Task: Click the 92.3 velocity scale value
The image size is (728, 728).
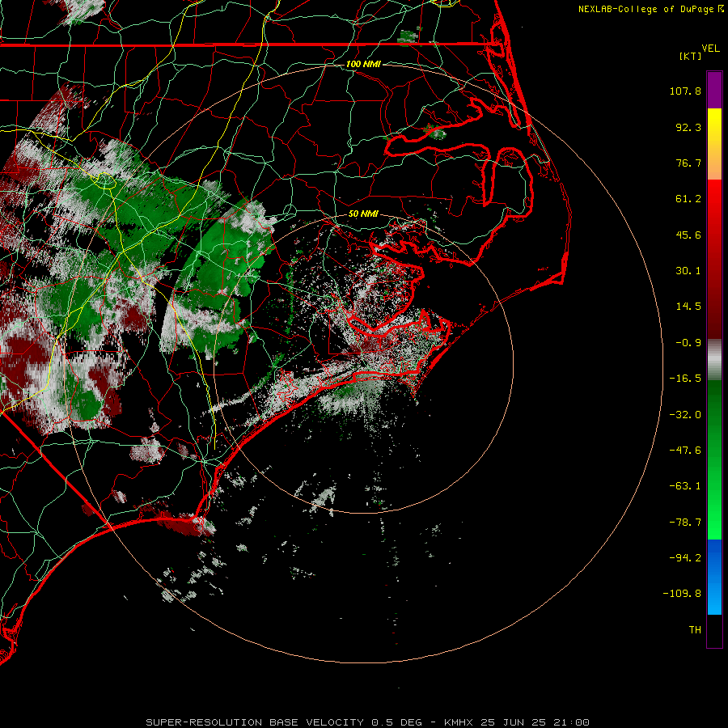Action: [688, 127]
